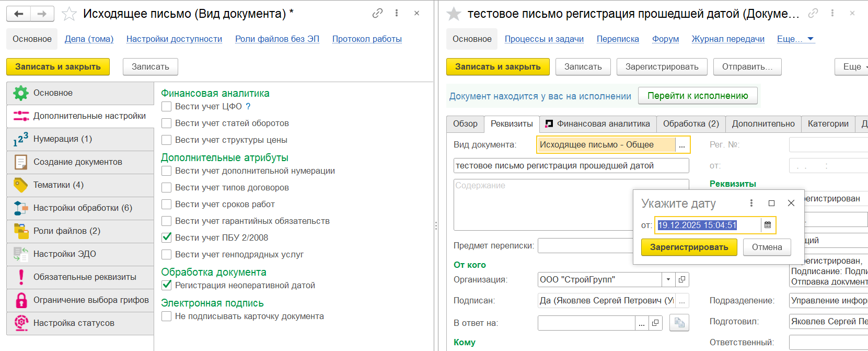868x351 pixels.
Task: Enable Вести учет сроков работ
Action: (x=167, y=205)
